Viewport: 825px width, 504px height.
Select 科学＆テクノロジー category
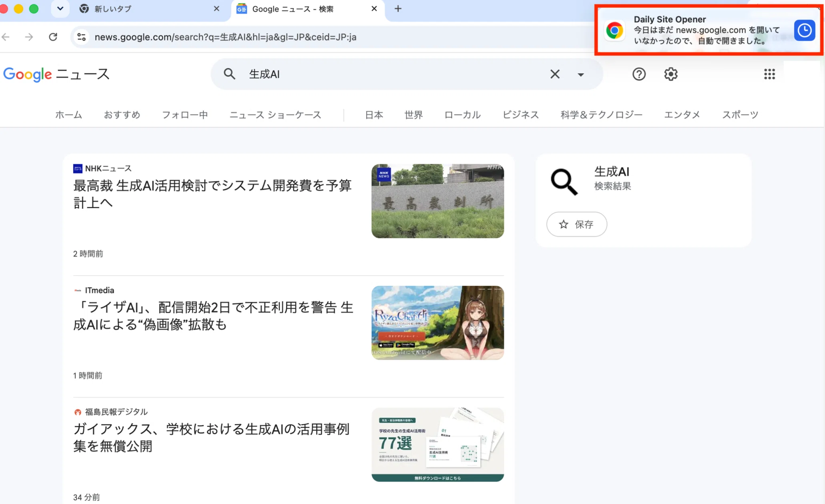click(601, 115)
